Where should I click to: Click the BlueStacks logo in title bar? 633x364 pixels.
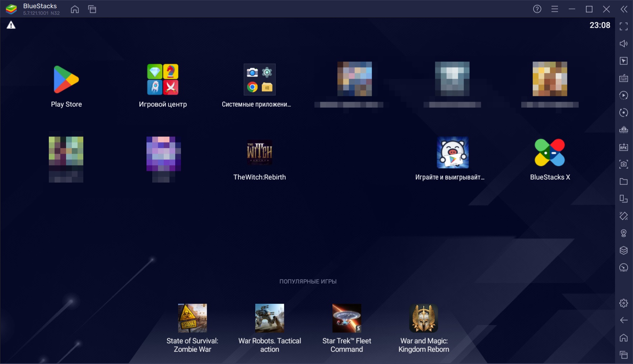click(x=11, y=9)
